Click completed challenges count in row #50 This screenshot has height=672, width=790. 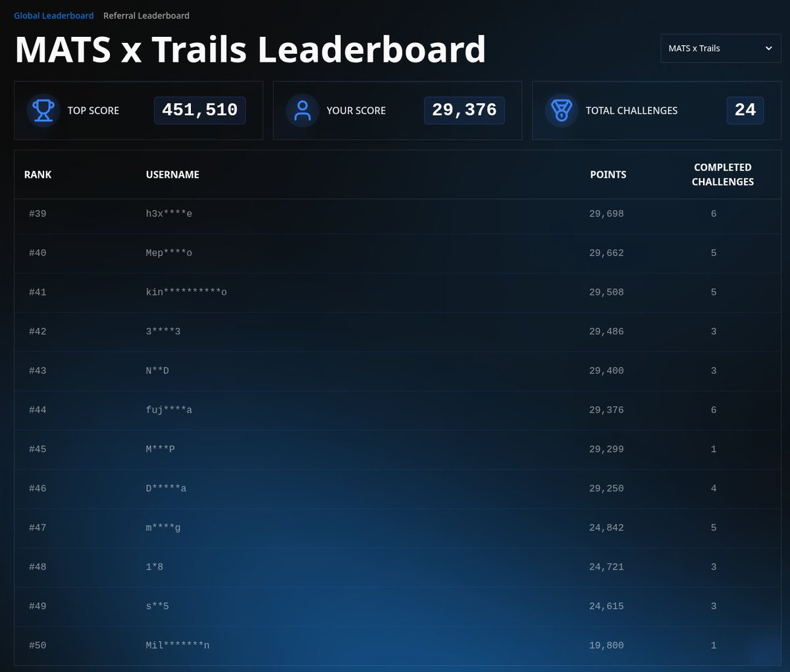(714, 646)
